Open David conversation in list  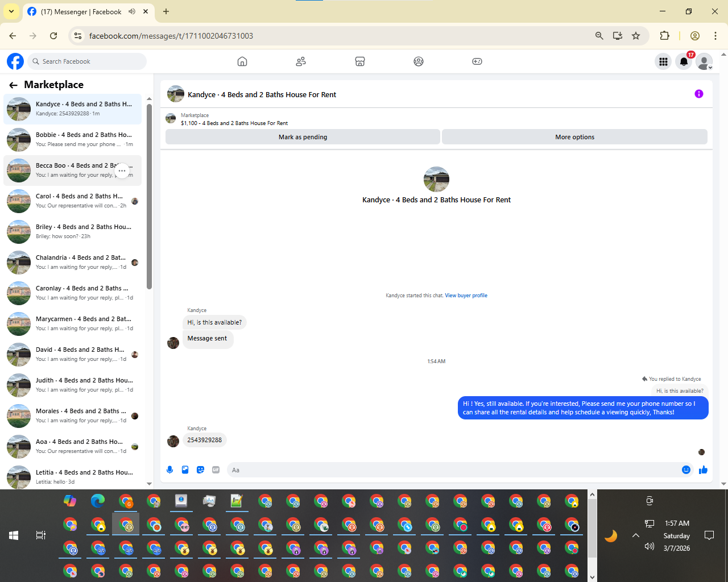tap(72, 355)
